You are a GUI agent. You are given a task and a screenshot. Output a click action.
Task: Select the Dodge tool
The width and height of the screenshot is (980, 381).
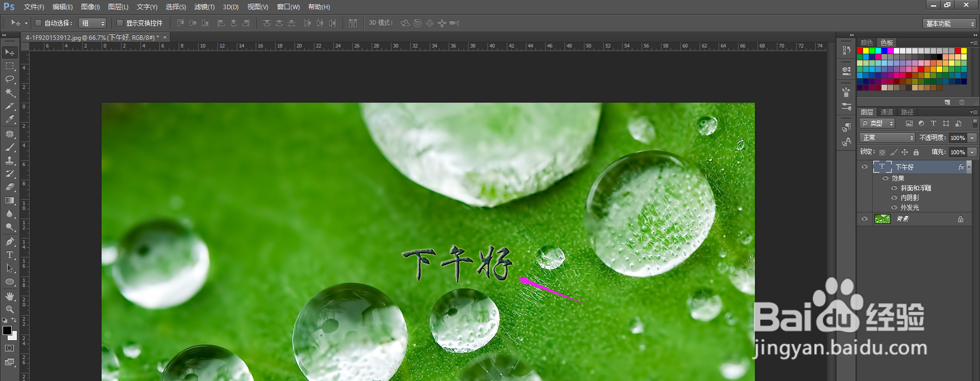10,227
